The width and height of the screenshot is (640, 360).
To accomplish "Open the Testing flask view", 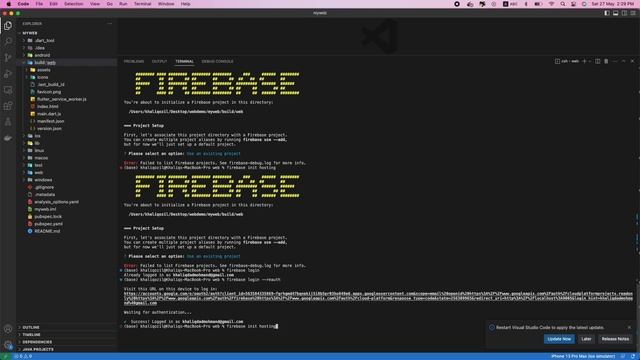I will click(8, 122).
